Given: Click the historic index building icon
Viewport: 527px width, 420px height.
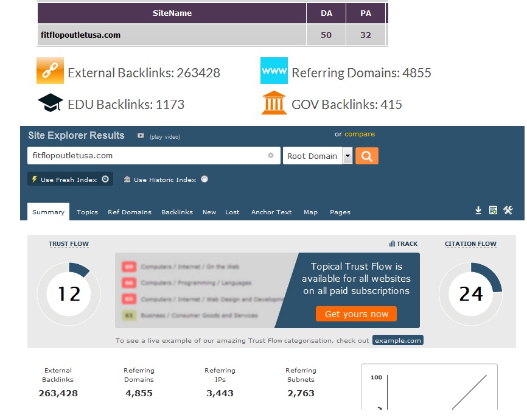Looking at the screenshot, I should coord(127,179).
